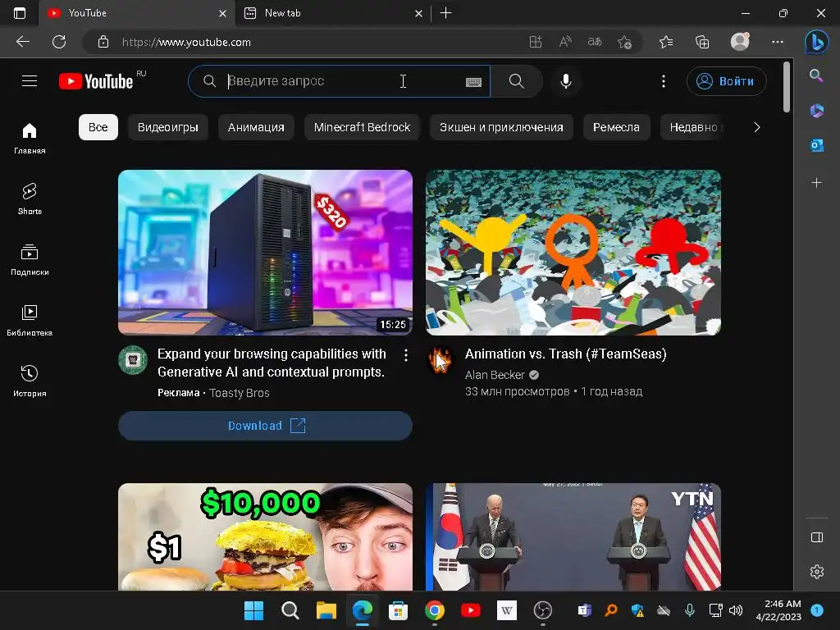
Task: Click the search magnifier button
Action: pos(517,81)
